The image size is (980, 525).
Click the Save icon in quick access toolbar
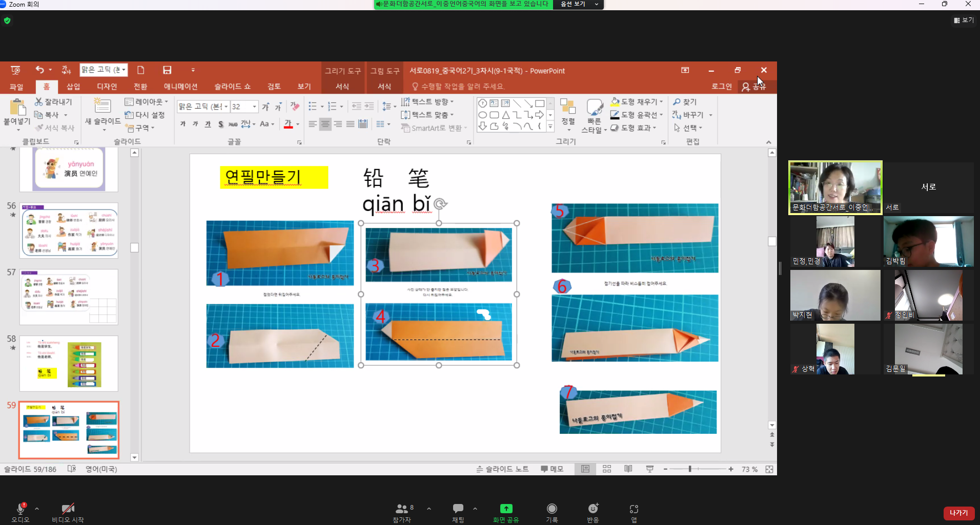click(x=167, y=70)
